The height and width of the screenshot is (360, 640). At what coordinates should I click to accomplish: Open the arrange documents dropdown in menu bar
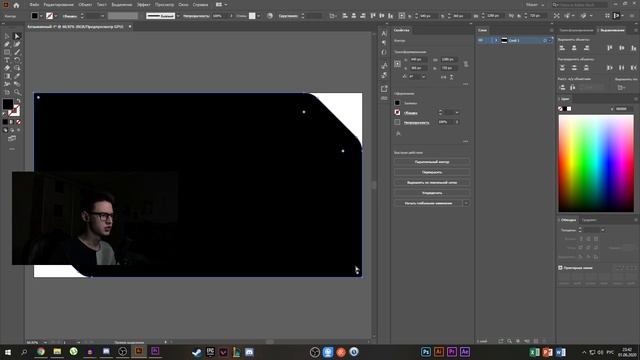[x=221, y=5]
